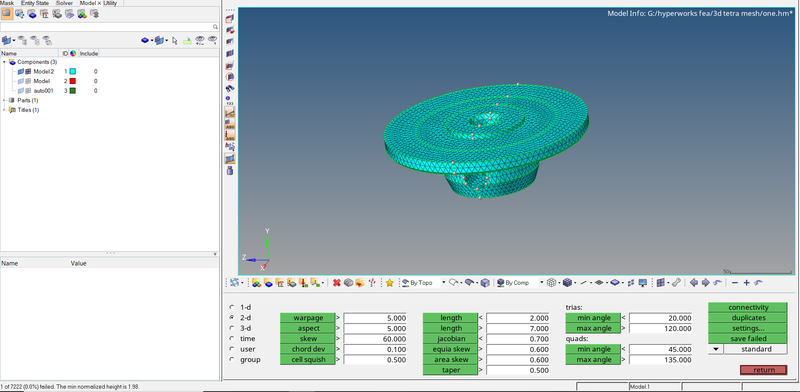Click the search magnifier in browser filter box
800x392 pixels.
click(x=216, y=27)
